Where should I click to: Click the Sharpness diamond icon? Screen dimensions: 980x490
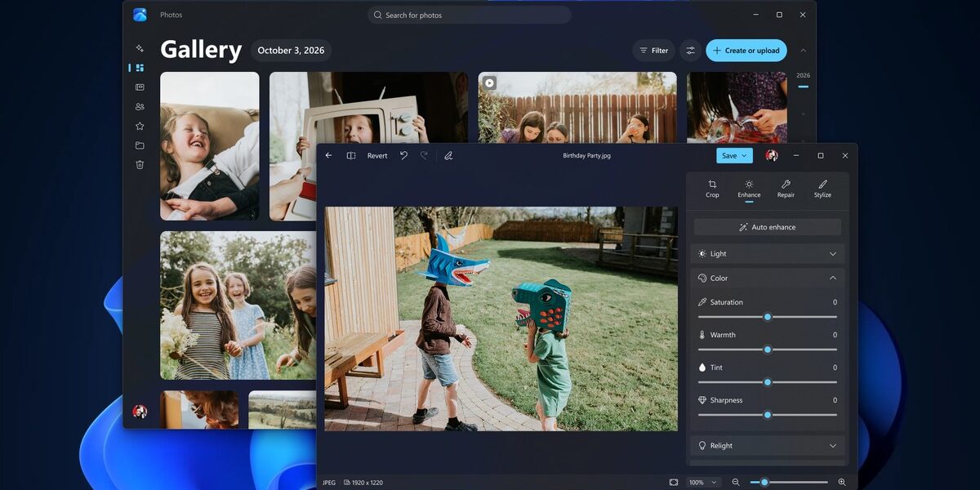click(x=702, y=400)
